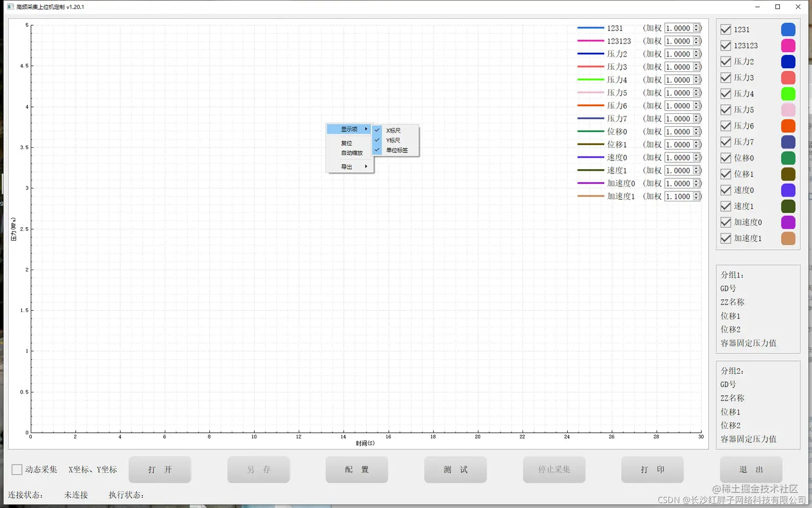Screen dimensions: 812x508
Task: Edit the 加权 value for 加速度1
Action: (x=679, y=197)
